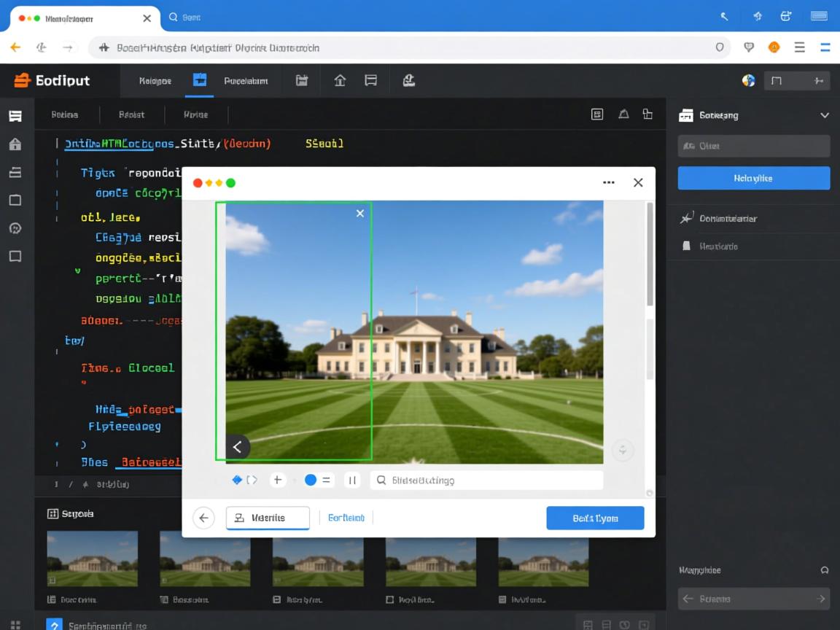Viewport: 840px width, 630px height.
Task: Show previous image with the dark left chevron
Action: click(x=237, y=447)
